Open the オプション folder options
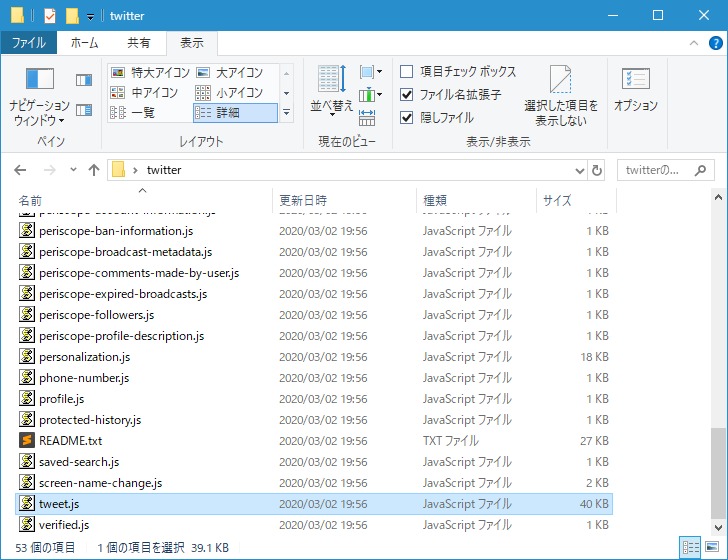 coord(636,89)
